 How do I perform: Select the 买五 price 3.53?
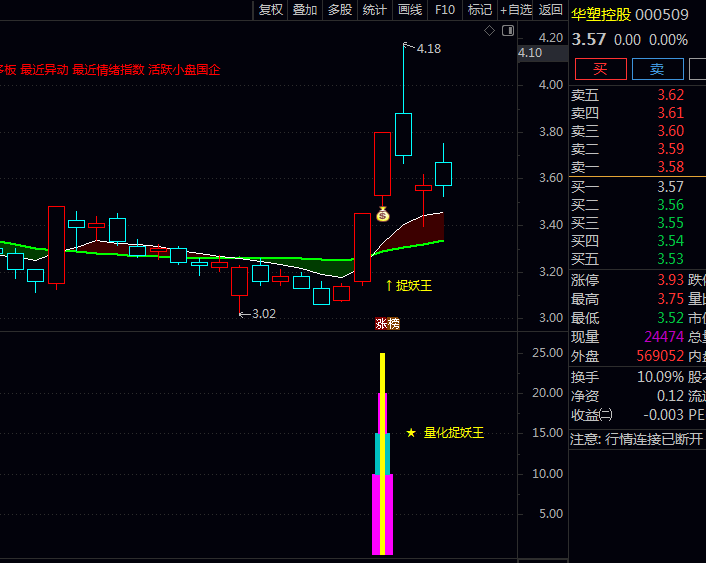tap(670, 259)
